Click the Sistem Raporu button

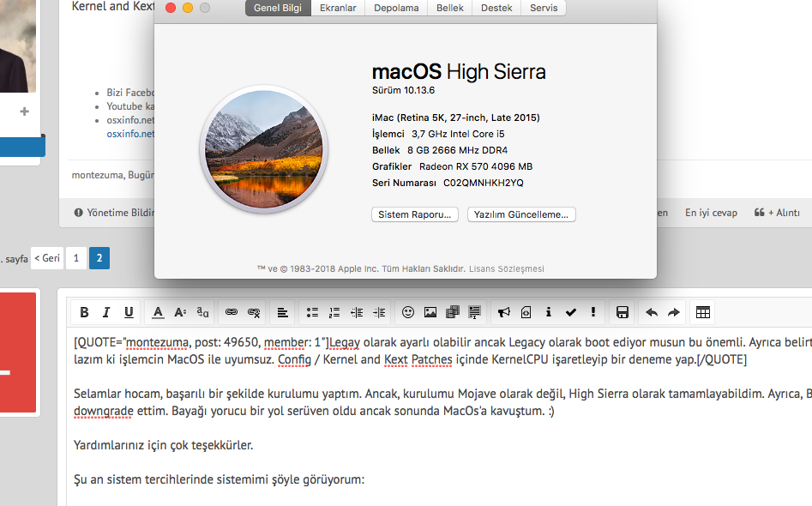tap(415, 214)
